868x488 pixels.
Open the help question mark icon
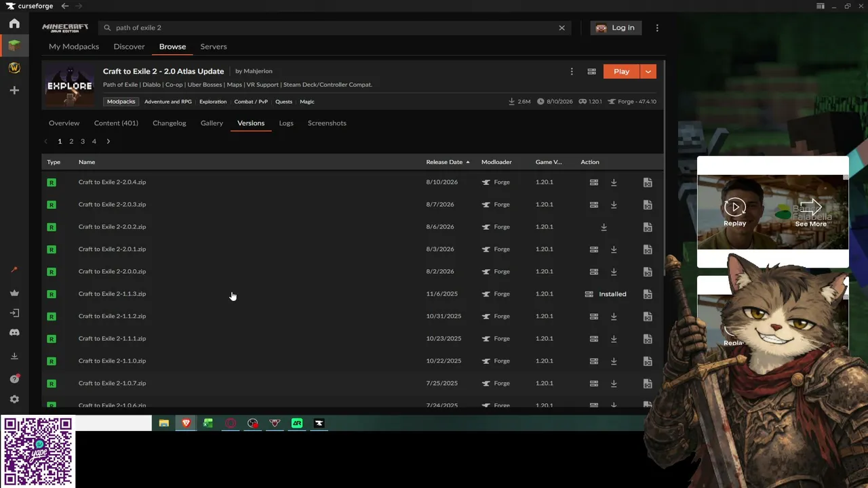tap(14, 378)
